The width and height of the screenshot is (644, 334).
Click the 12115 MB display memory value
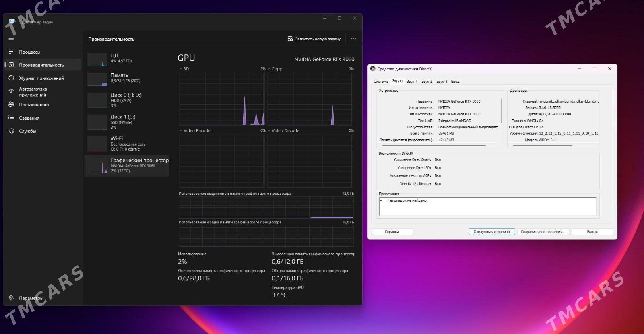click(446, 140)
